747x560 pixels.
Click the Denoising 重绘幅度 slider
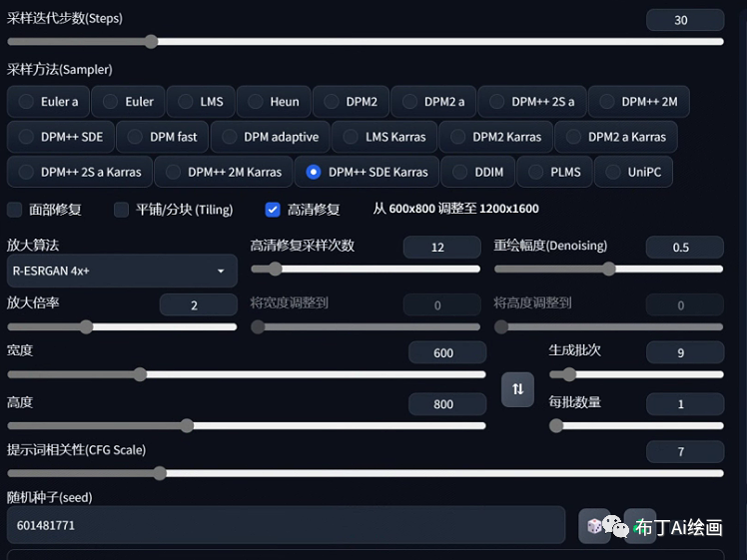tap(608, 269)
